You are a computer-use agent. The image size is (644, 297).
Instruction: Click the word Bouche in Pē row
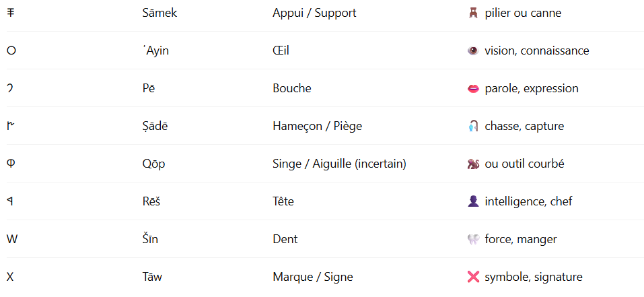291,89
